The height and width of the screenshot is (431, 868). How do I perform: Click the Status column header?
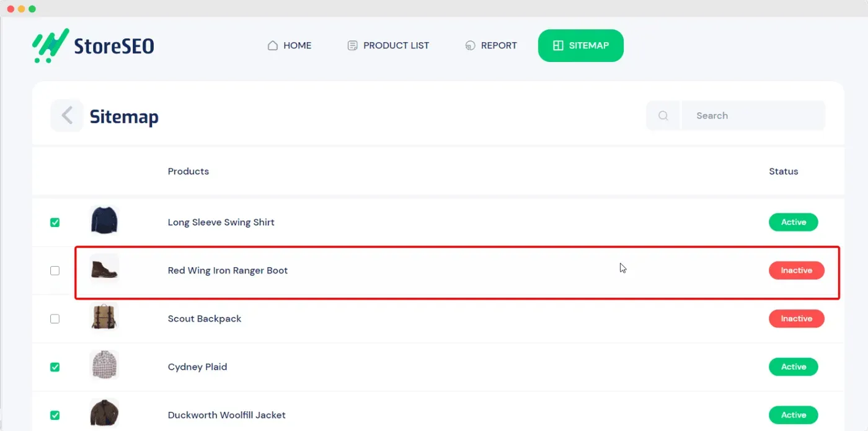pyautogui.click(x=784, y=171)
